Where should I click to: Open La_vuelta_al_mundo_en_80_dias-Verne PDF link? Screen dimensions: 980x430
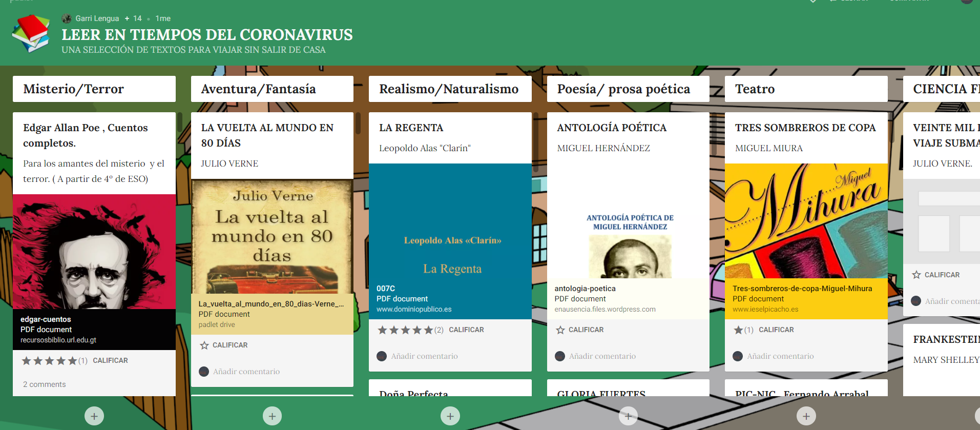[272, 314]
